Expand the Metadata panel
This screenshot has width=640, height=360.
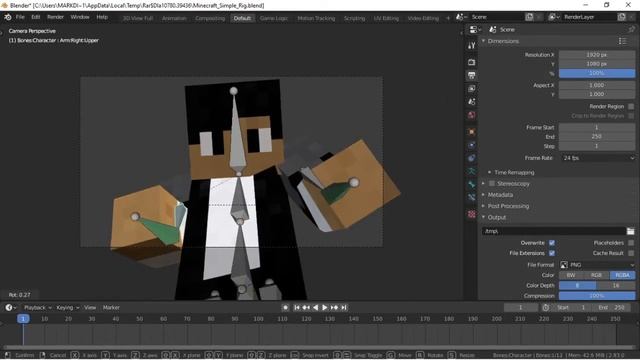pos(483,195)
